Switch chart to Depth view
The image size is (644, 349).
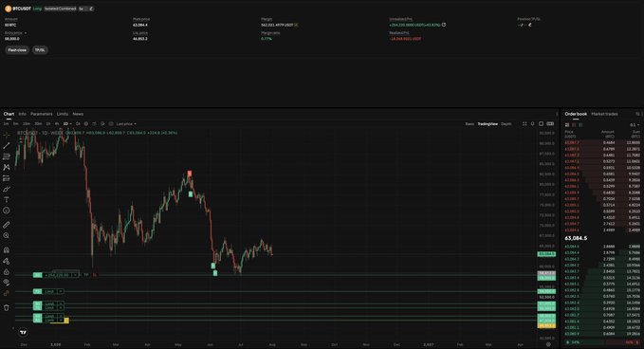click(x=506, y=123)
